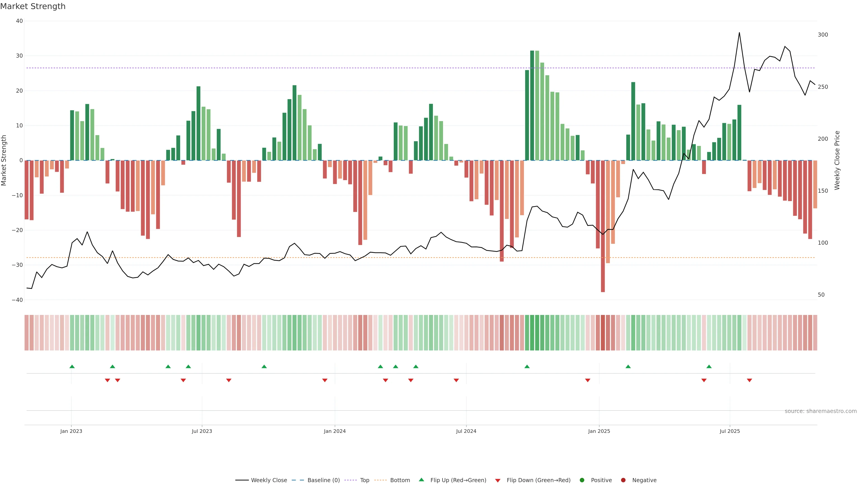Click the Weekly Close Price axis title

coord(837,160)
